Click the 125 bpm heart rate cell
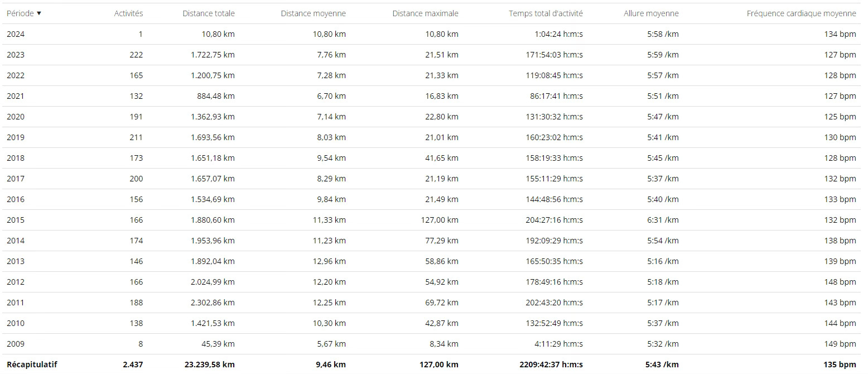 click(x=840, y=117)
